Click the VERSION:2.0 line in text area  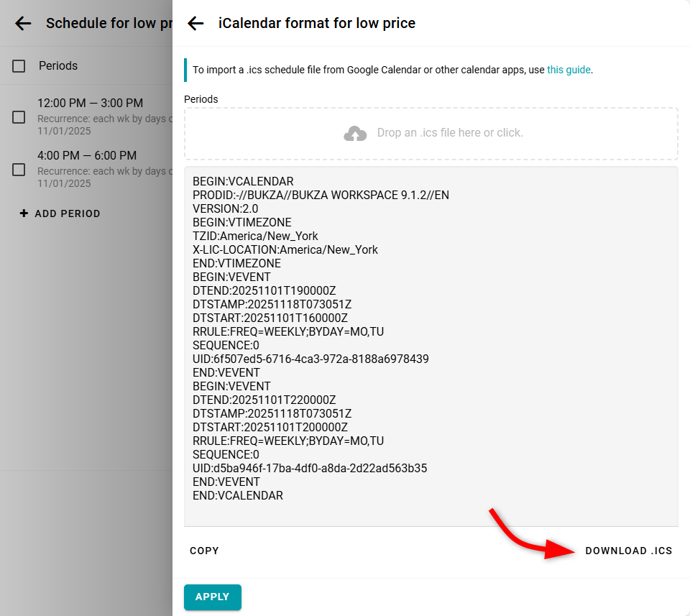tap(225, 208)
